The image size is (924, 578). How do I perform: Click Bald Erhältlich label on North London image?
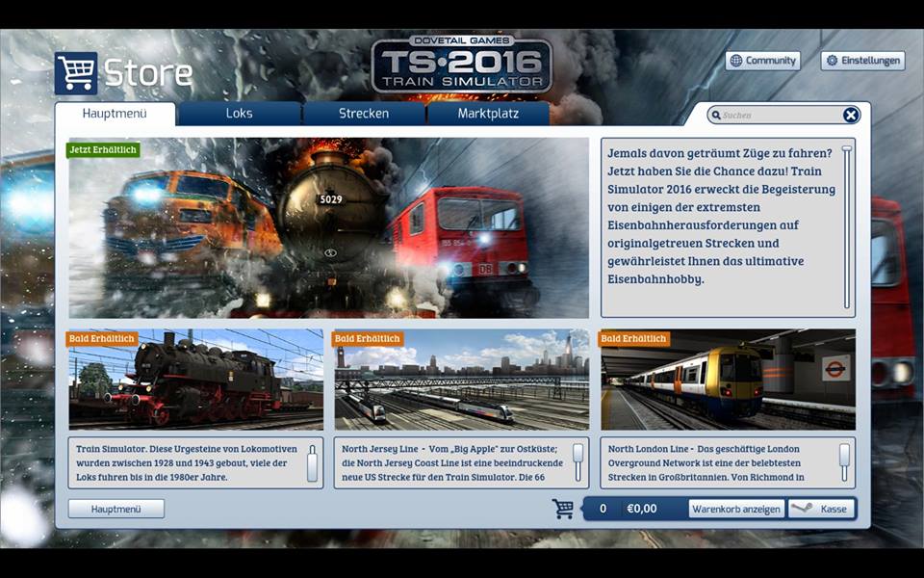pyautogui.click(x=633, y=338)
